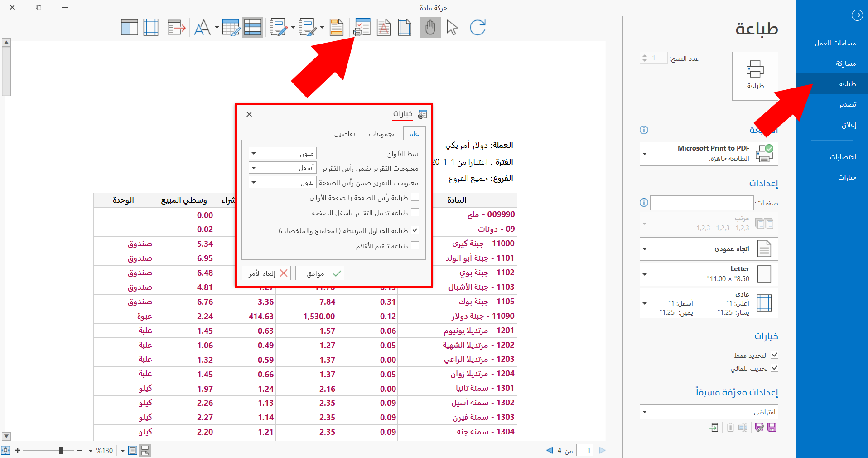Toggle the table grid lines icon
The image size is (868, 458).
(x=253, y=27)
